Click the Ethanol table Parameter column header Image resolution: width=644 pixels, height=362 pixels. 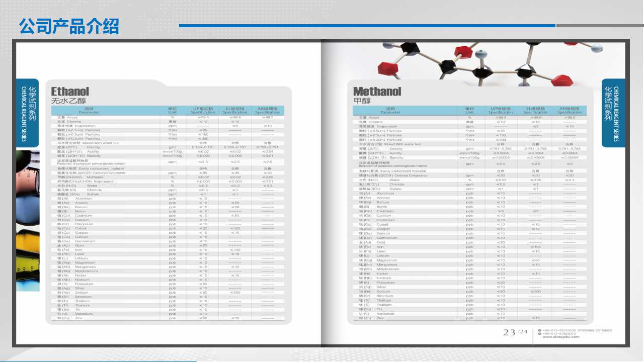tap(89, 110)
